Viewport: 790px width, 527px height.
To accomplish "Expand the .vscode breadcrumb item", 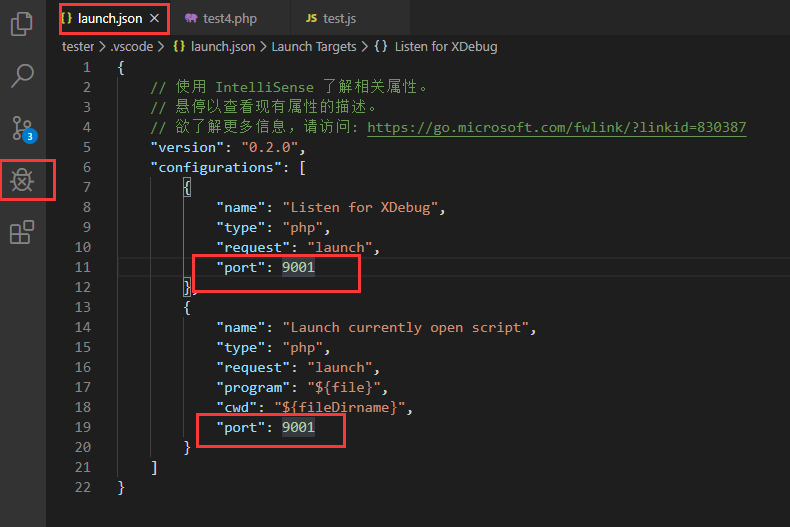I will [131, 46].
